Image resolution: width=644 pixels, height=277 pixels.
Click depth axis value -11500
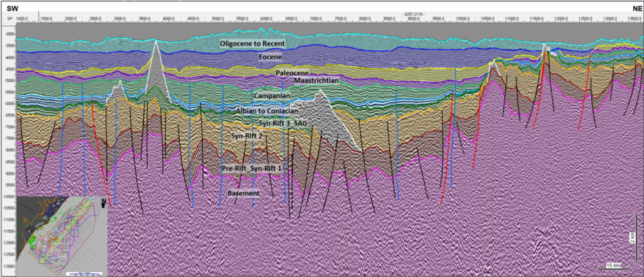point(9,232)
